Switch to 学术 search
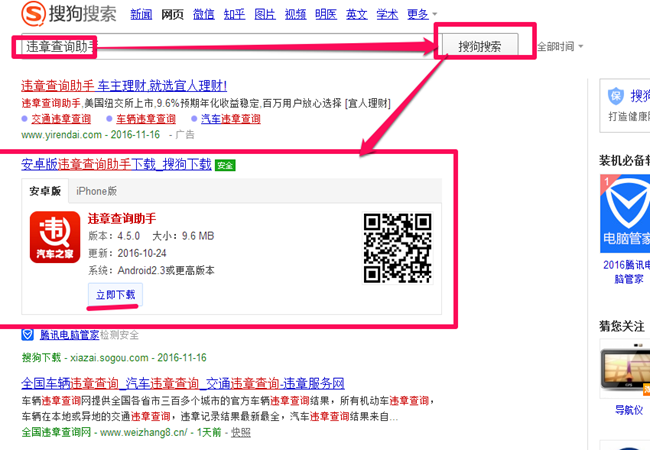 [x=387, y=15]
